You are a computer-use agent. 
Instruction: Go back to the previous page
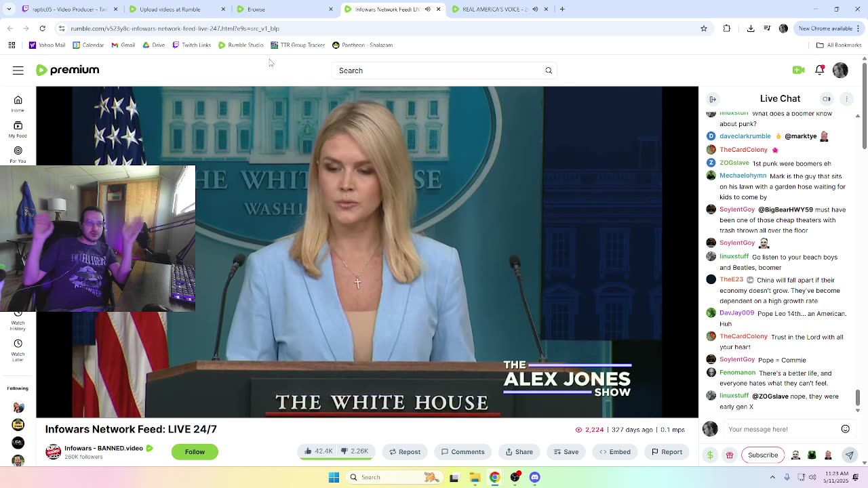pyautogui.click(x=9, y=28)
